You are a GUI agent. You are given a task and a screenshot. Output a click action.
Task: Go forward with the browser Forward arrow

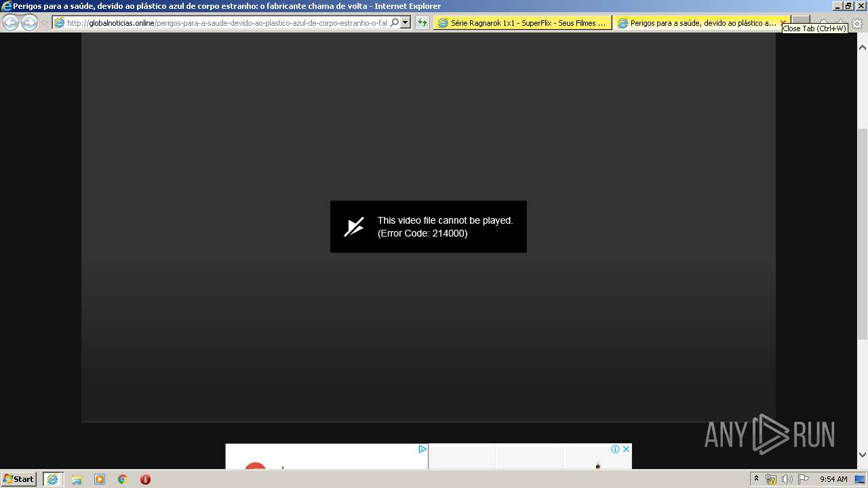[29, 22]
